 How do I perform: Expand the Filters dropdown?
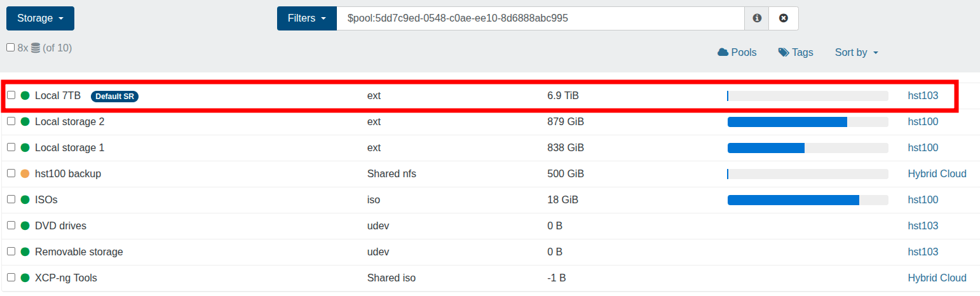(306, 18)
